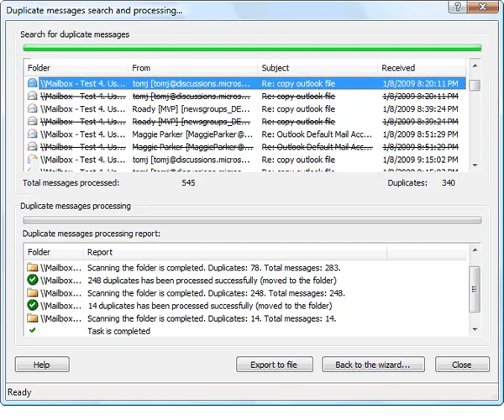Select the non-struck 'Re: Outlook Default Mail Acc...' subject

(317, 134)
